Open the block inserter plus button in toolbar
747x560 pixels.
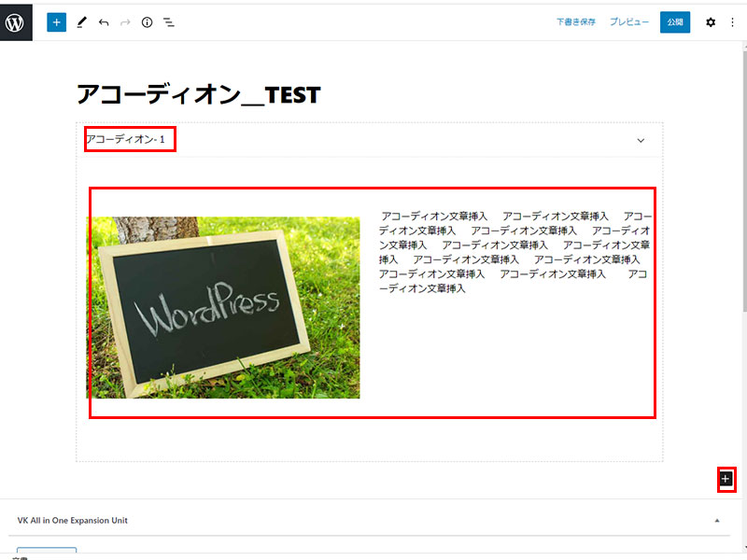[x=56, y=21]
